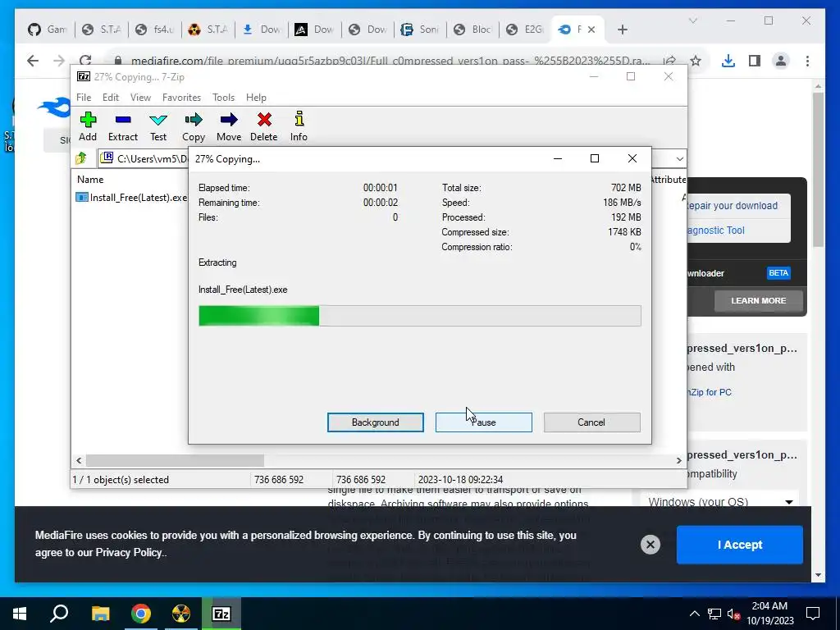Cancel the extraction

click(591, 422)
